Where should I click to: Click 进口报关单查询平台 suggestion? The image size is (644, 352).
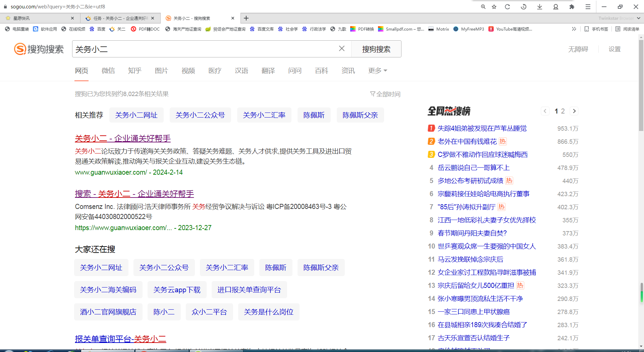click(x=249, y=290)
